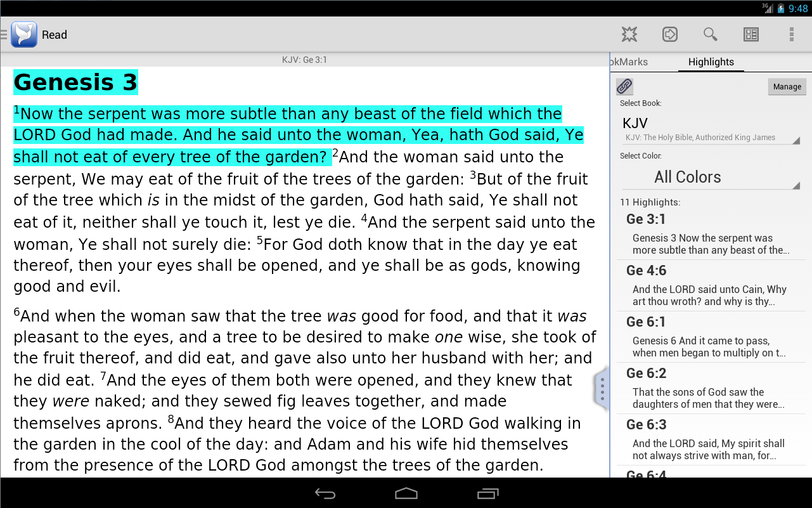The image size is (812, 508).
Task: Open the navigation drawer on the left edge
Action: (3, 34)
